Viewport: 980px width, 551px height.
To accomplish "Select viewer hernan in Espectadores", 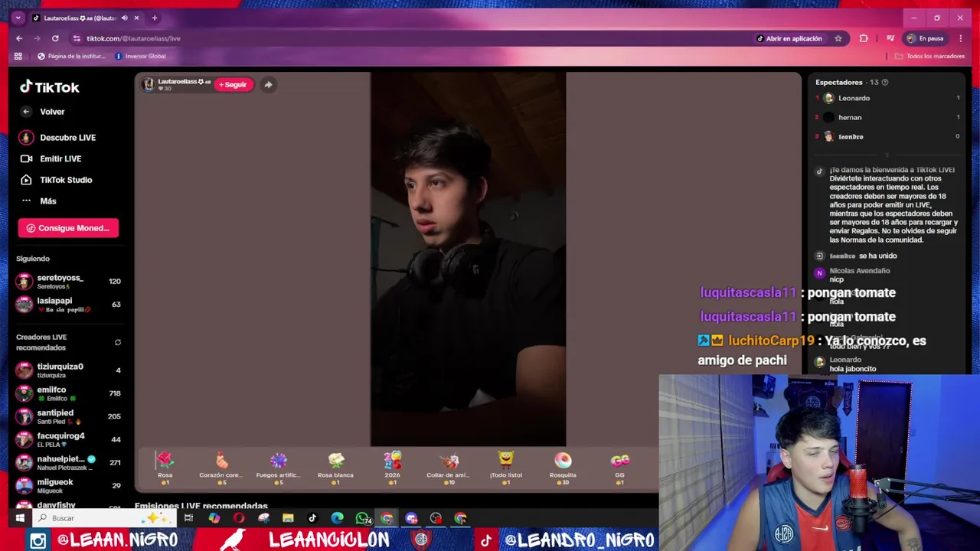I will [x=888, y=117].
